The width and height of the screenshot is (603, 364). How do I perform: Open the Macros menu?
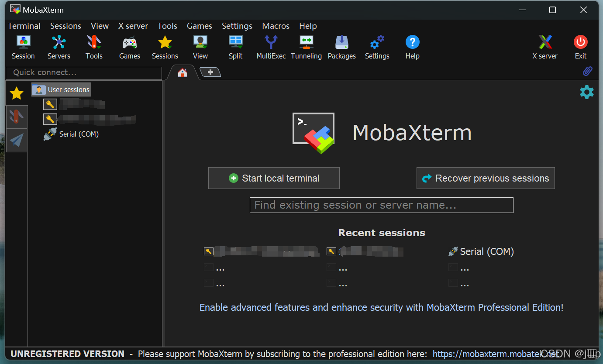tap(276, 26)
